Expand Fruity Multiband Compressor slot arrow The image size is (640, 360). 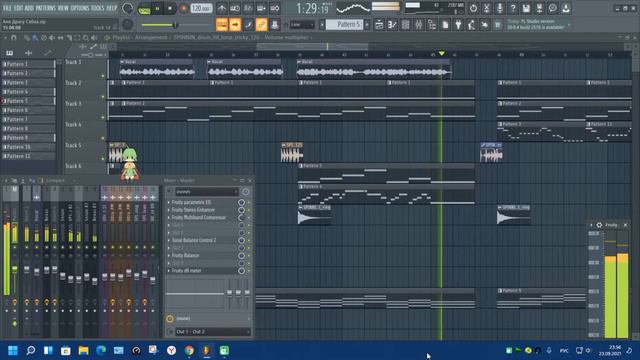pyautogui.click(x=169, y=218)
